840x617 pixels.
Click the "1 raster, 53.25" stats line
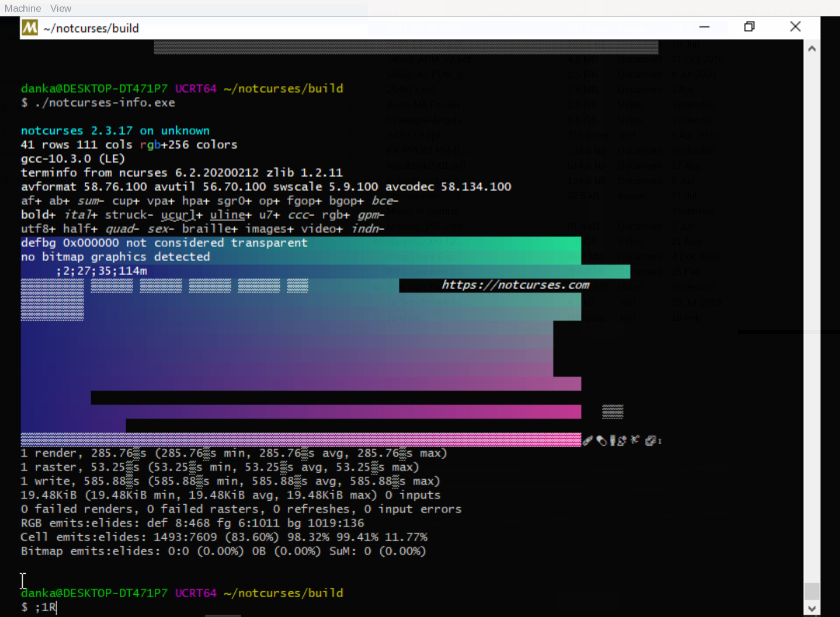click(x=220, y=467)
